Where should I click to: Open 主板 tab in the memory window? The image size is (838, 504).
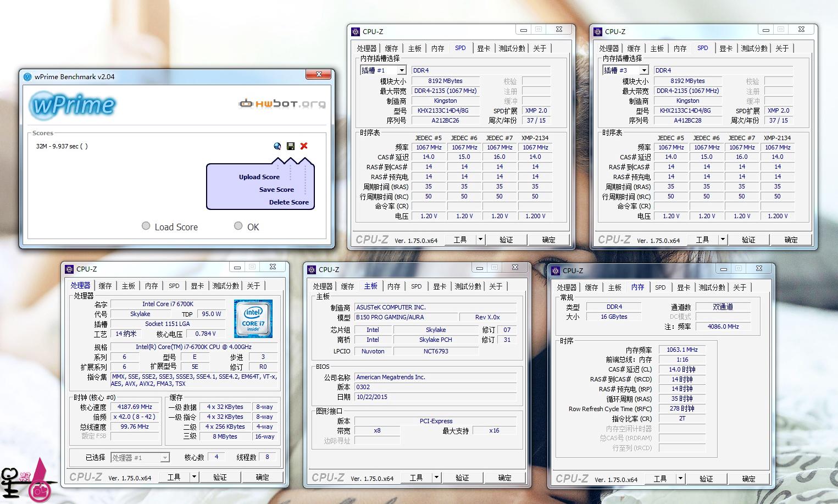[614, 287]
